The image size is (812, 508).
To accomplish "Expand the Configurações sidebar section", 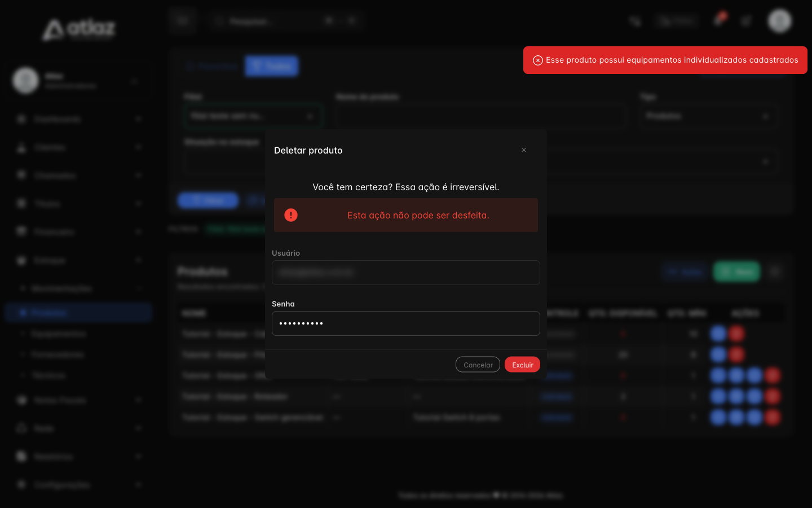I will [x=79, y=484].
